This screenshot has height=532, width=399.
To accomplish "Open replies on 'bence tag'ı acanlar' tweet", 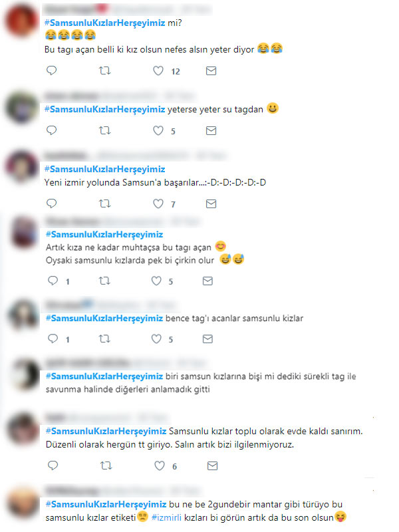I will (x=53, y=338).
